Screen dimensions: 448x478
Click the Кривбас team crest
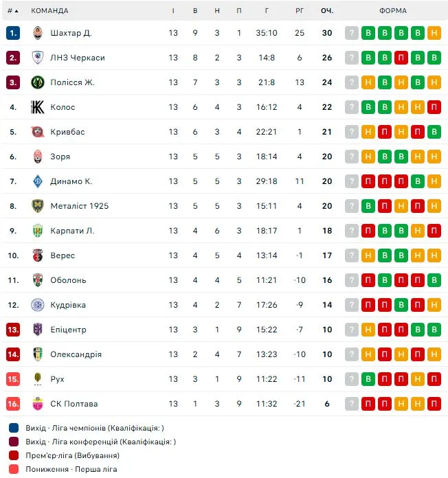[38, 132]
